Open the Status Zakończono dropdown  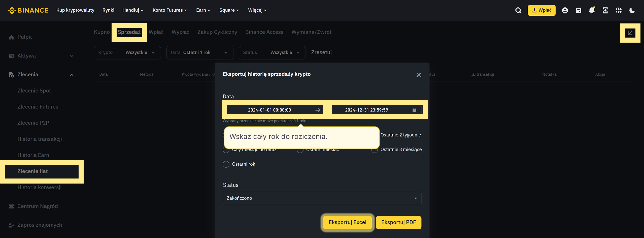[322, 198]
